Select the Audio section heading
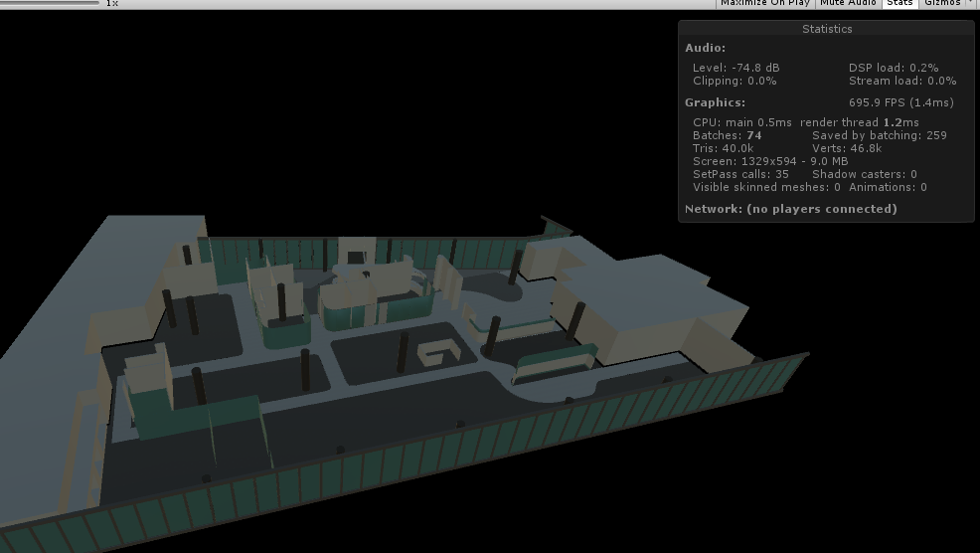The width and height of the screenshot is (980, 553). click(706, 48)
